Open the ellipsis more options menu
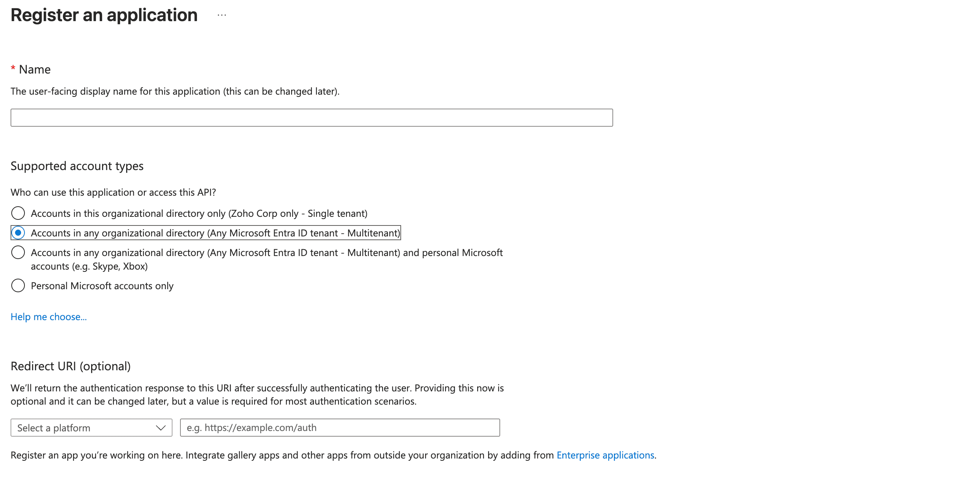 click(x=222, y=15)
